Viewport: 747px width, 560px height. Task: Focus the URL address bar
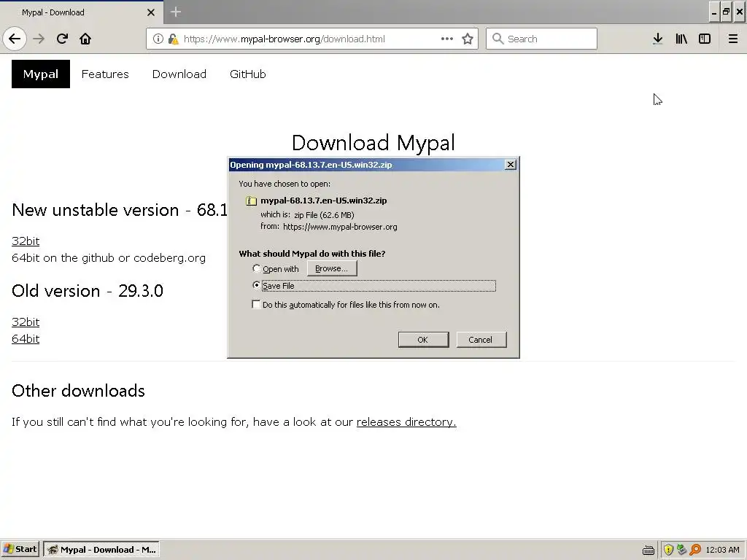click(x=312, y=39)
